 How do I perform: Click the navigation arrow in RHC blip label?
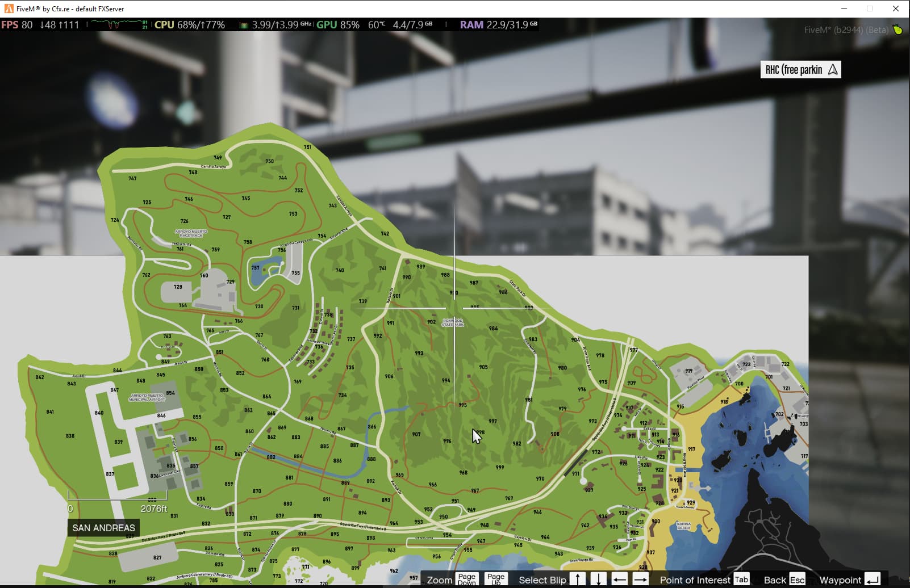[x=833, y=70]
